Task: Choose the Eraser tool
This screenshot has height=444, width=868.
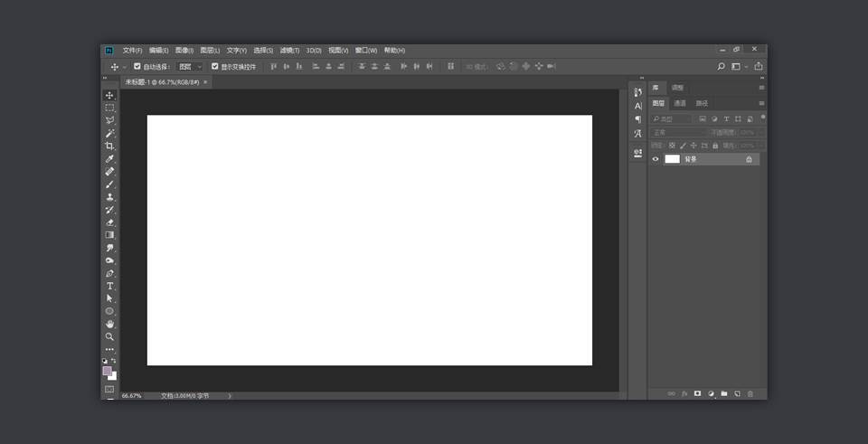Action: pos(109,222)
